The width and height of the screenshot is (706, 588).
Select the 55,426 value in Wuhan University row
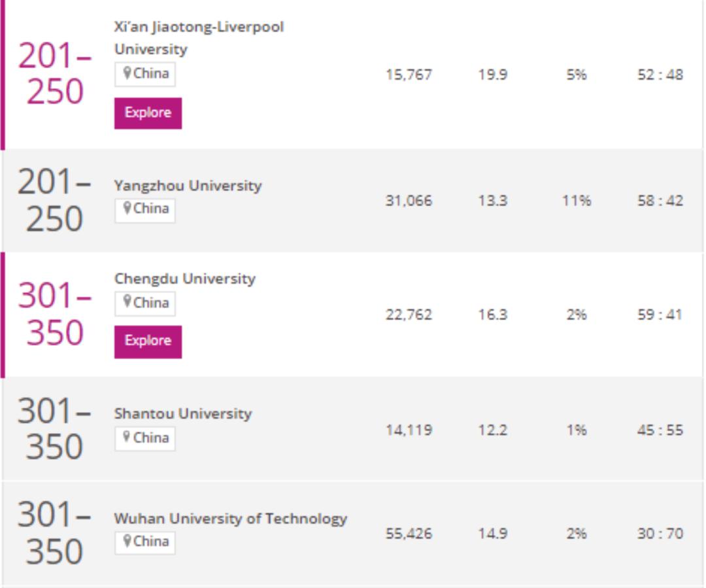coord(409,534)
